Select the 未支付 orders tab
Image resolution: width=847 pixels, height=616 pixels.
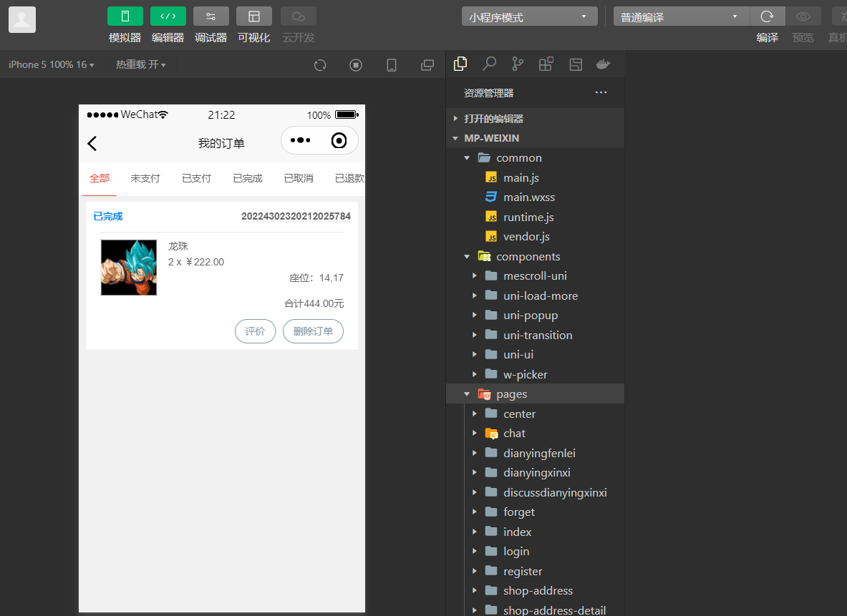coord(145,178)
